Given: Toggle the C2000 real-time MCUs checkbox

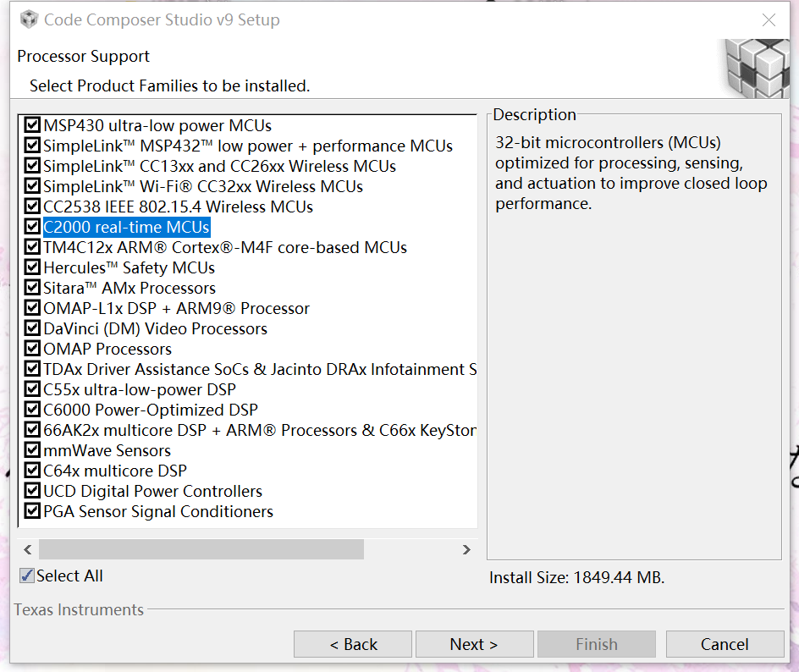Looking at the screenshot, I should coord(33,227).
